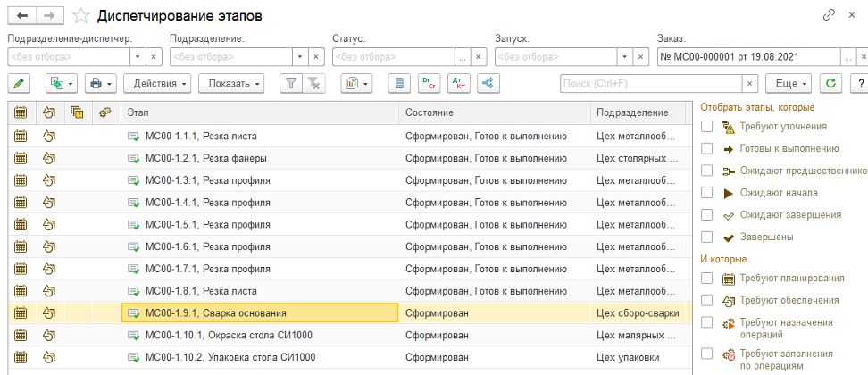Check Ожидают начала filter
The width and height of the screenshot is (868, 375).
pyautogui.click(x=706, y=193)
